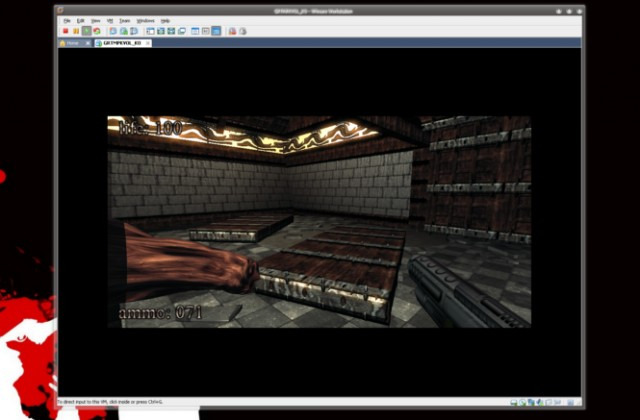Click the 'life: 100' HUD text
The height and width of the screenshot is (420, 640).
coord(150,128)
